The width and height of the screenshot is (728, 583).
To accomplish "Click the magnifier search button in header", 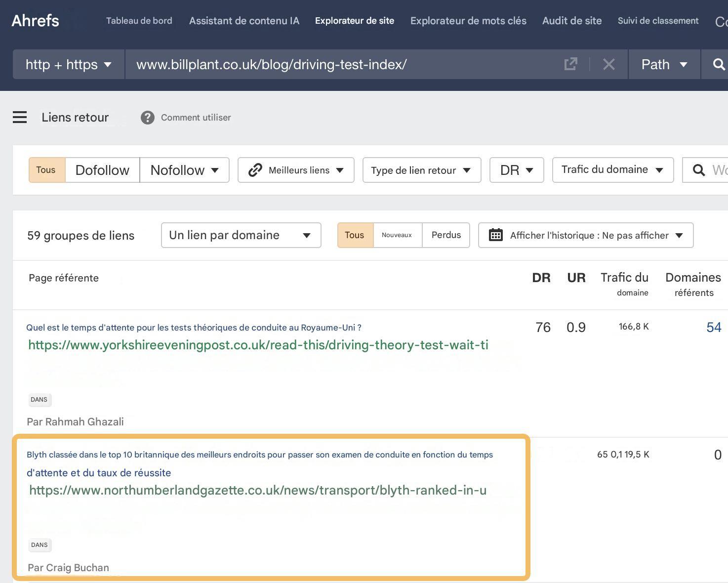I will click(719, 64).
